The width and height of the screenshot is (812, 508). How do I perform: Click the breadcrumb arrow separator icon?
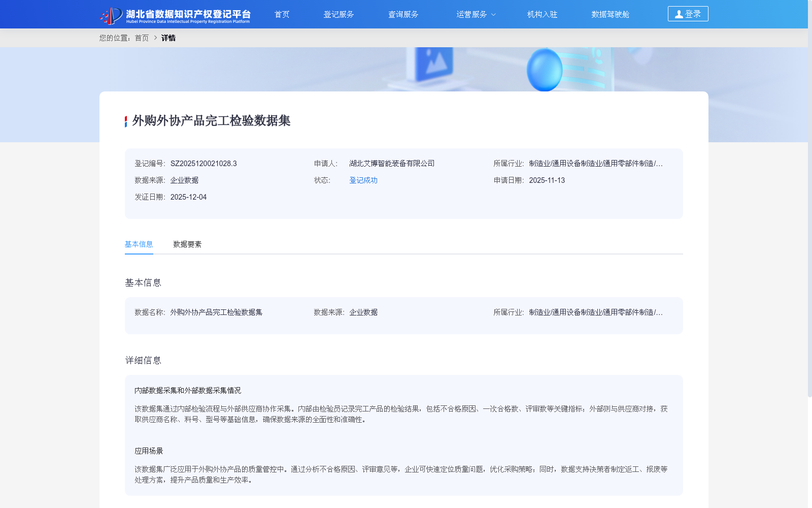(x=155, y=38)
